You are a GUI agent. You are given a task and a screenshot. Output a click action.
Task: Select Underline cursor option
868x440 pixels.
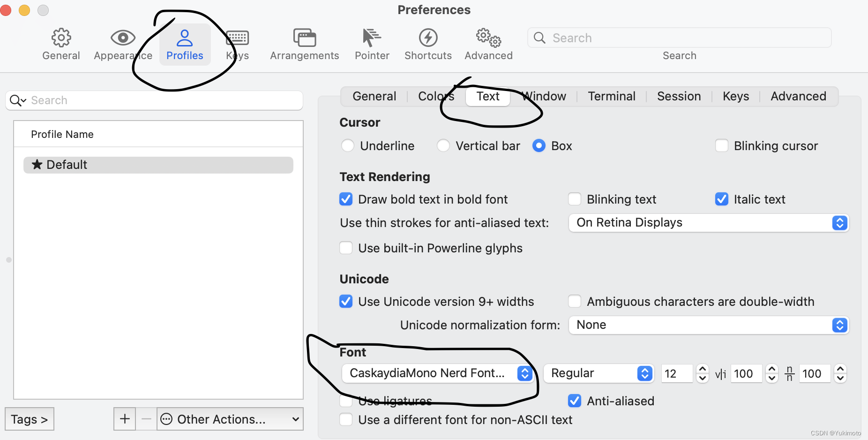348,145
